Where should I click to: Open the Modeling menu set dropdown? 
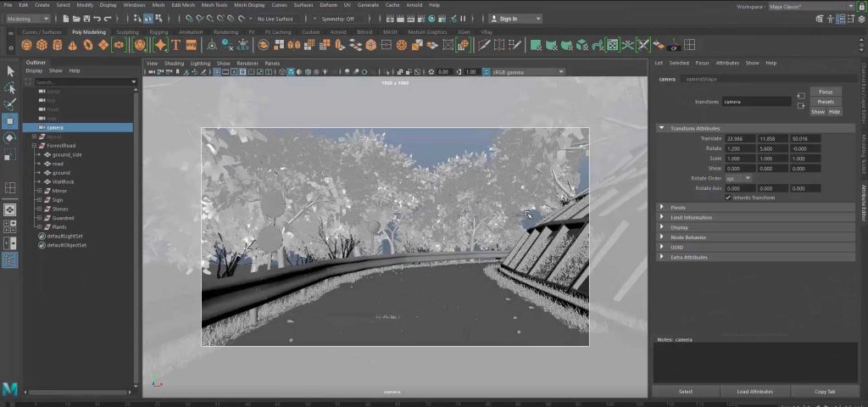(28, 19)
